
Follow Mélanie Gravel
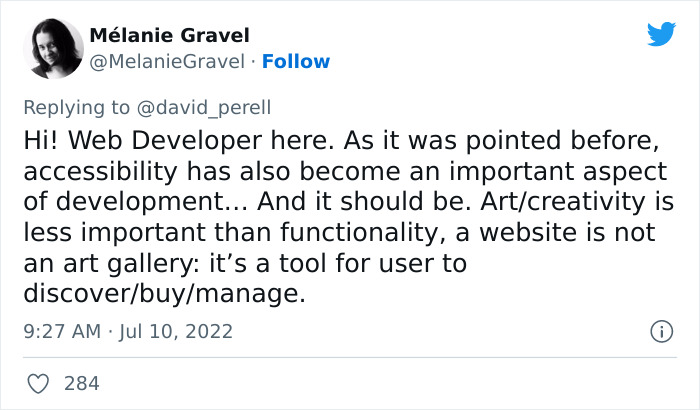pyautogui.click(x=295, y=62)
